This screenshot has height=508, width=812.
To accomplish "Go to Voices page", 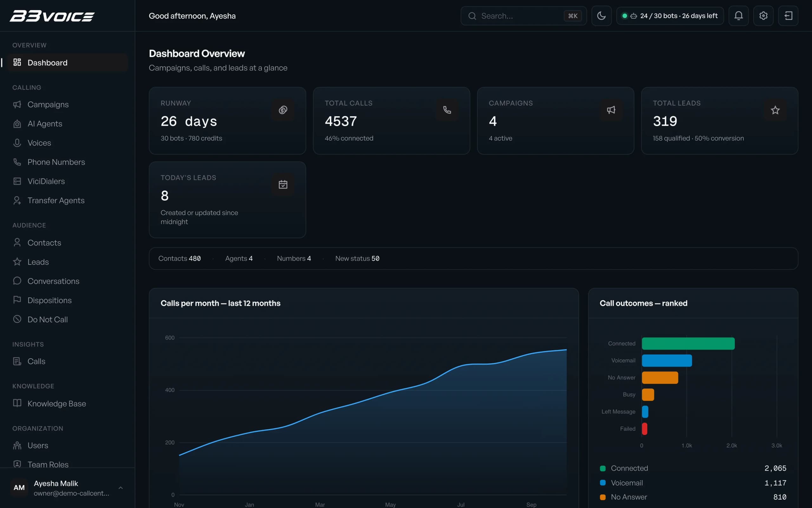I will pos(68,143).
